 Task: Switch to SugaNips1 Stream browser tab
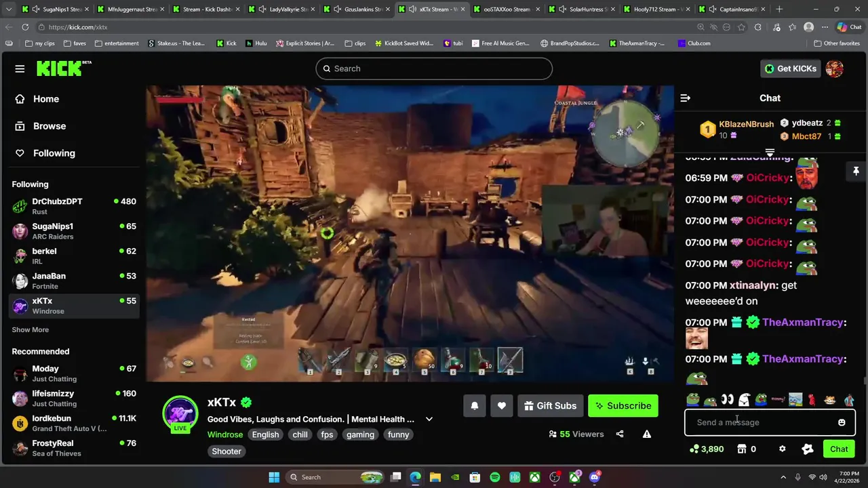pos(54,9)
